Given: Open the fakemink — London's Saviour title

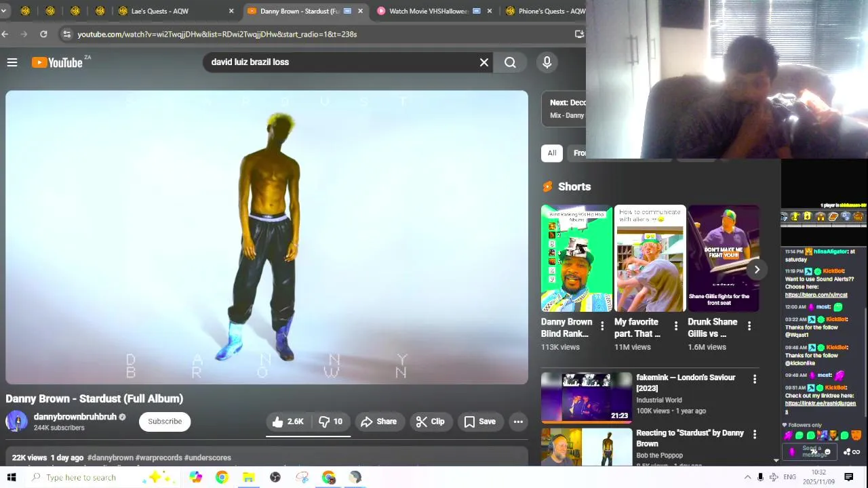Looking at the screenshot, I should 686,383.
